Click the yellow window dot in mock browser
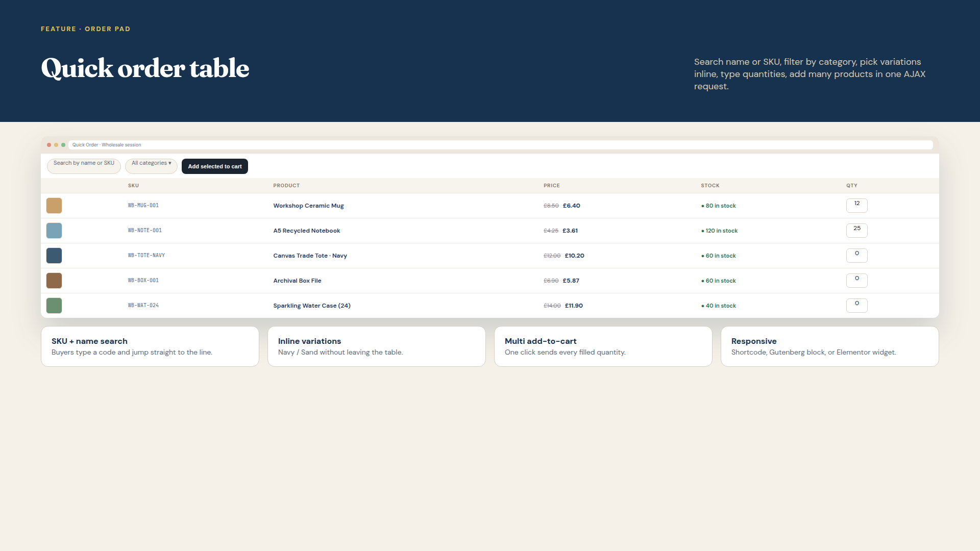Image resolution: width=980 pixels, height=551 pixels. 56,145
